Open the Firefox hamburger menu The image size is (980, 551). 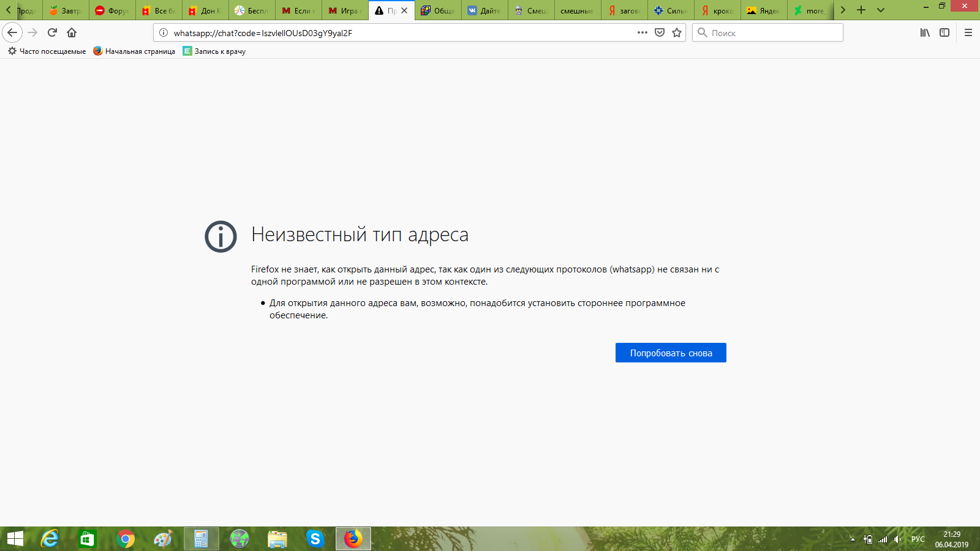point(968,32)
